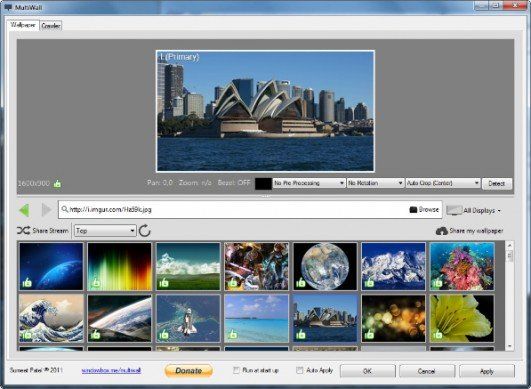Viewport: 531px width, 389px height.
Task: Open the No Rotation dropdown
Action: pos(375,183)
